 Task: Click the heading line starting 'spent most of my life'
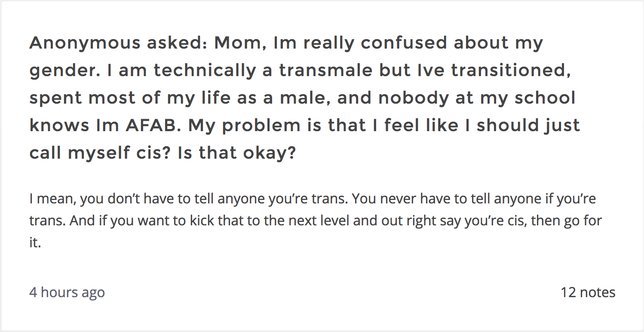(302, 98)
